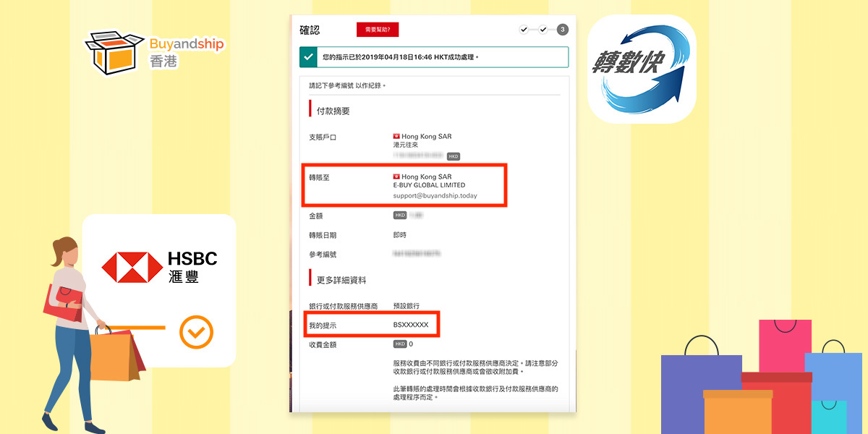Click the Hong Kong flag beside 支賬戶口

point(396,136)
